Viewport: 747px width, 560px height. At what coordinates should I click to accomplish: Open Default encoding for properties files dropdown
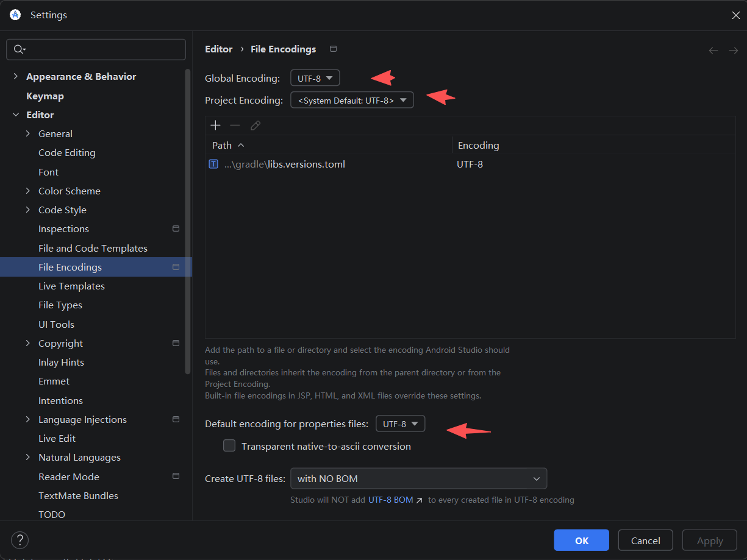pos(401,424)
